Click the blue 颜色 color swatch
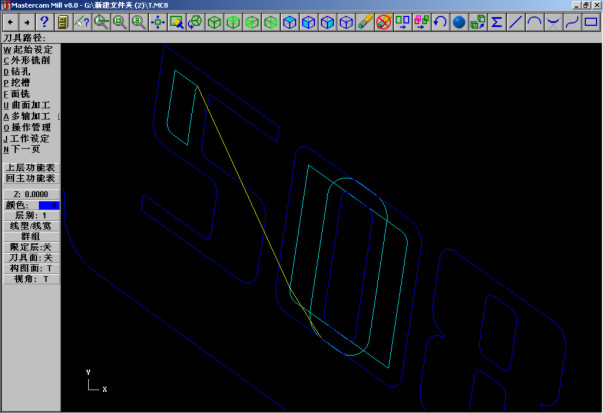This screenshot has height=413, width=603. [49, 205]
